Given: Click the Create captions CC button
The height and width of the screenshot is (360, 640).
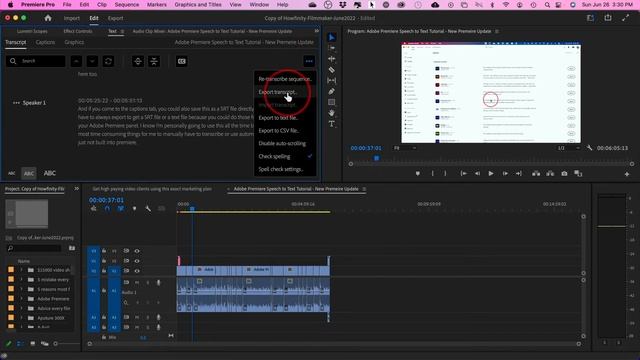Looking at the screenshot, I should pyautogui.click(x=182, y=61).
